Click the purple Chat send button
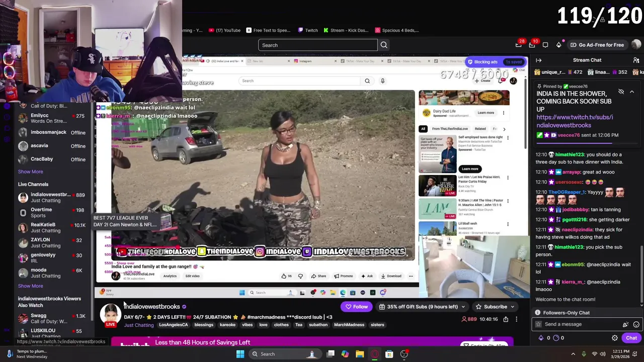644x362 pixels. [631, 338]
